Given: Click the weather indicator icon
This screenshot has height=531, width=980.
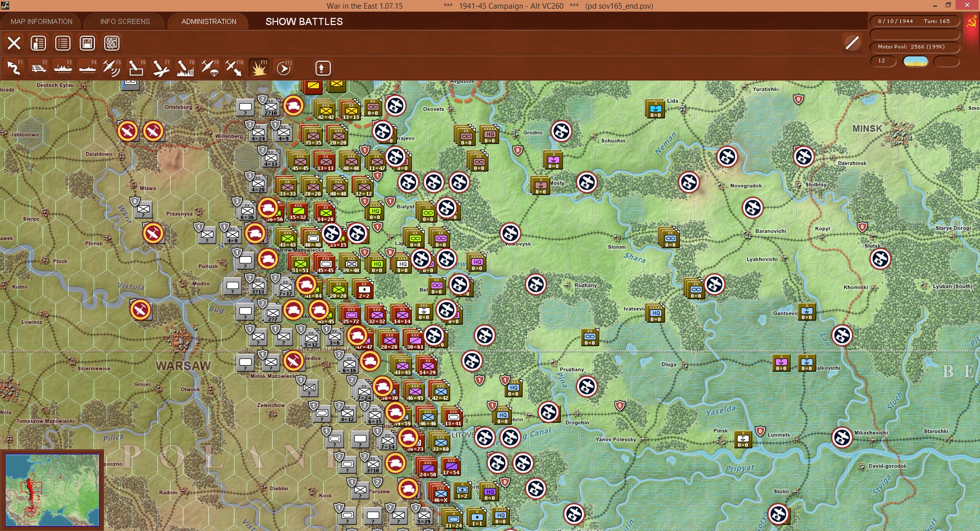Looking at the screenshot, I should point(916,61).
